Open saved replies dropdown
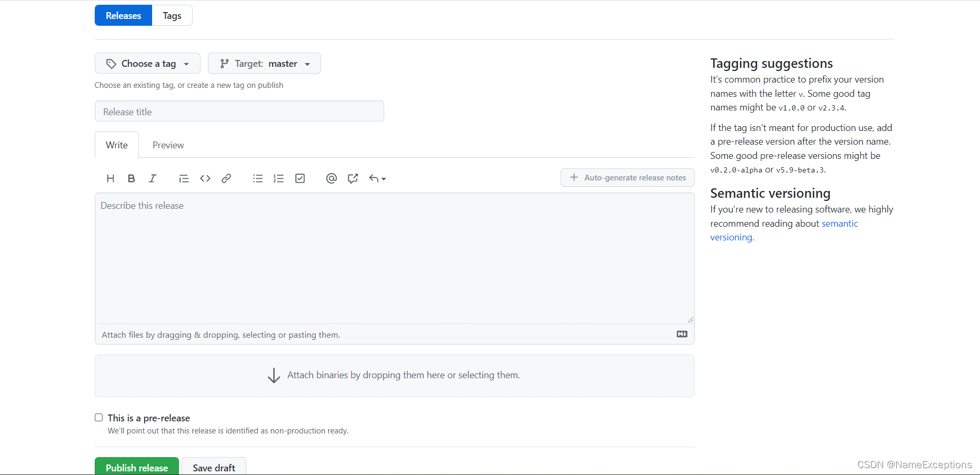 click(377, 178)
